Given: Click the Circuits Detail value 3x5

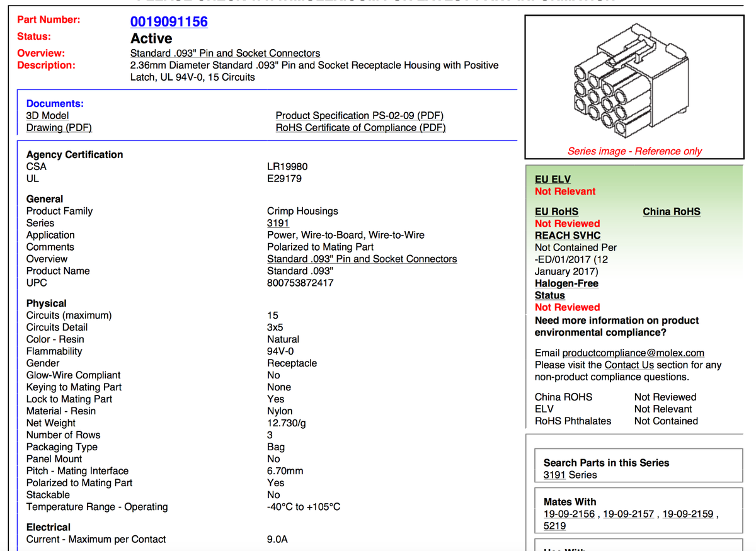Looking at the screenshot, I should pyautogui.click(x=275, y=327).
